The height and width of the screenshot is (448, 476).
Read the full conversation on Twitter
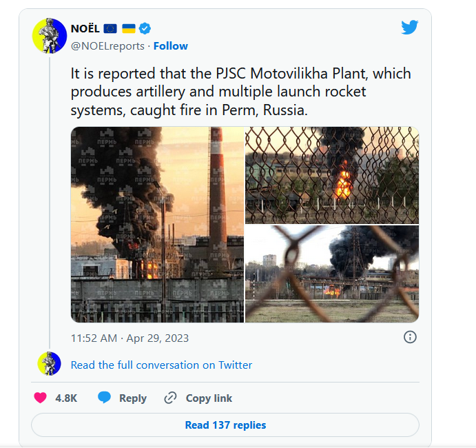(161, 365)
